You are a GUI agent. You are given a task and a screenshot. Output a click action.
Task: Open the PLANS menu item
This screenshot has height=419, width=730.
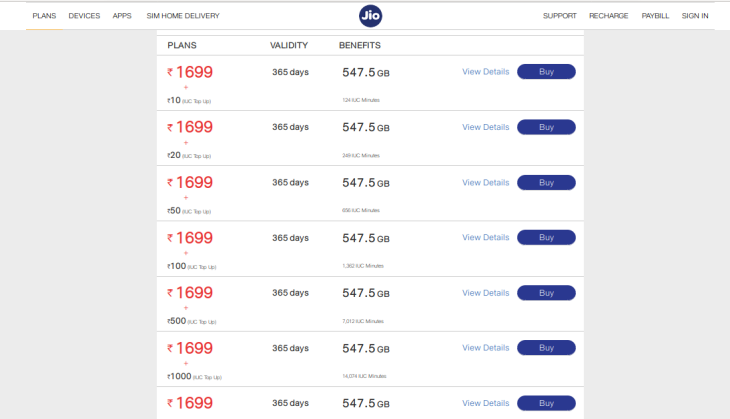point(44,16)
